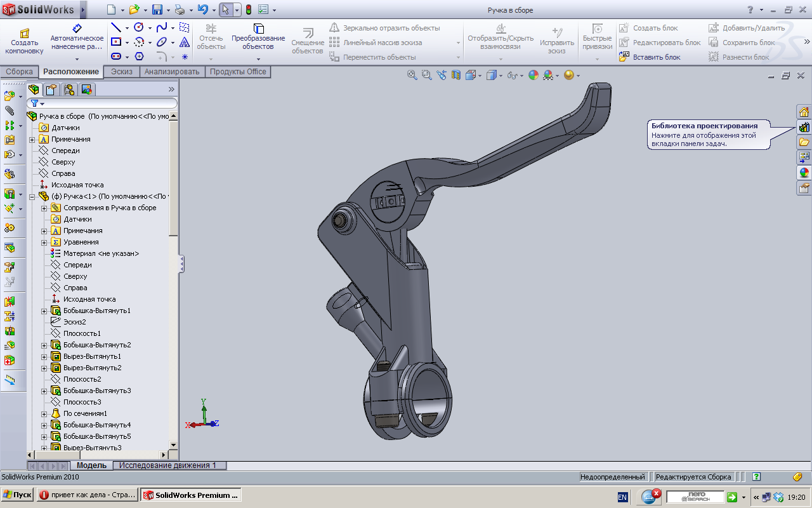
Task: Click the Zoom to Fit icon
Action: (x=412, y=75)
